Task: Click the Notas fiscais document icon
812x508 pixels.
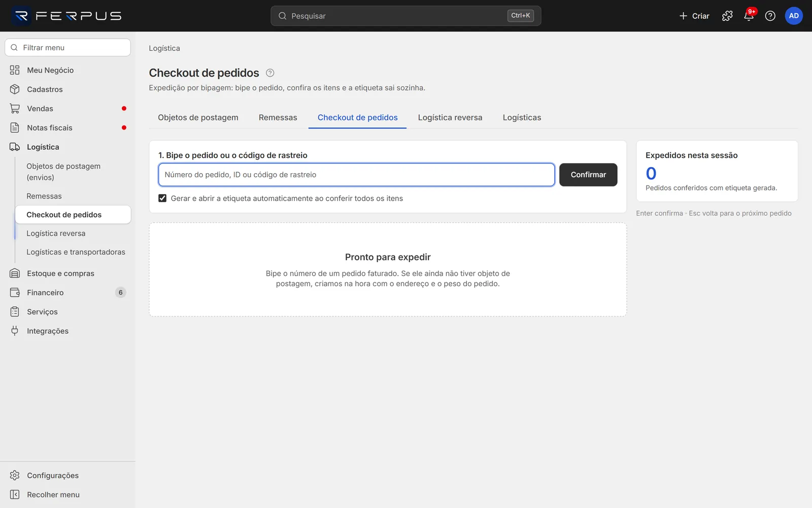Action: [x=15, y=128]
